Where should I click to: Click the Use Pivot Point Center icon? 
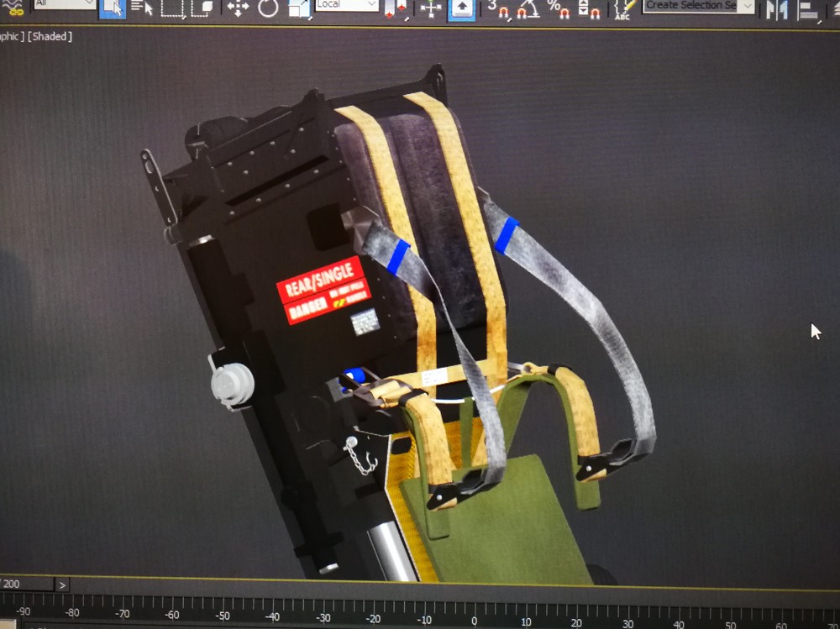click(x=396, y=9)
